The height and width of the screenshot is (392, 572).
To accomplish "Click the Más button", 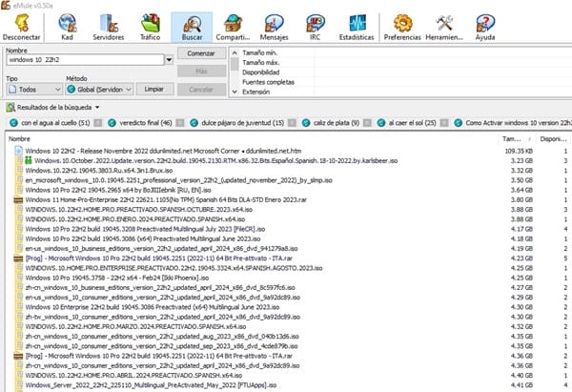I will pyautogui.click(x=201, y=72).
